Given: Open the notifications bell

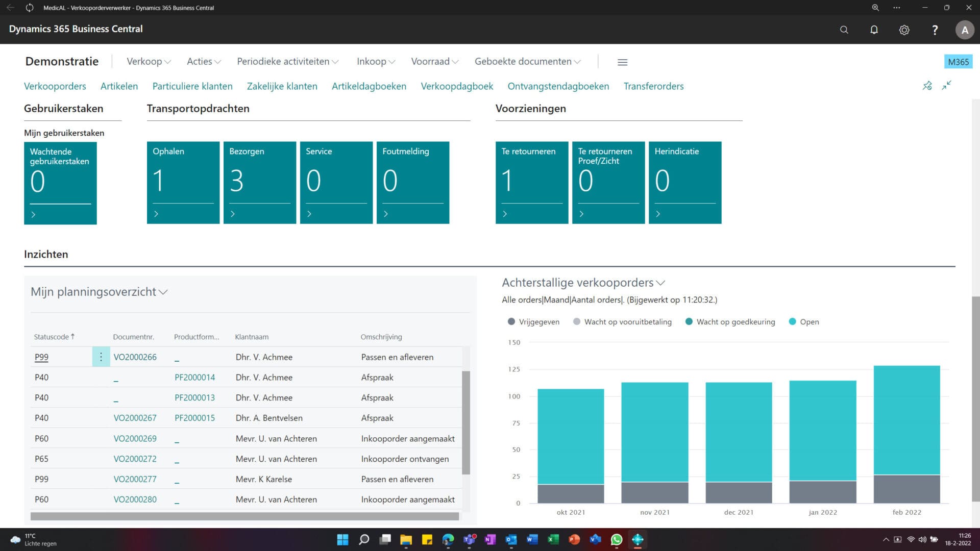Looking at the screenshot, I should (874, 30).
